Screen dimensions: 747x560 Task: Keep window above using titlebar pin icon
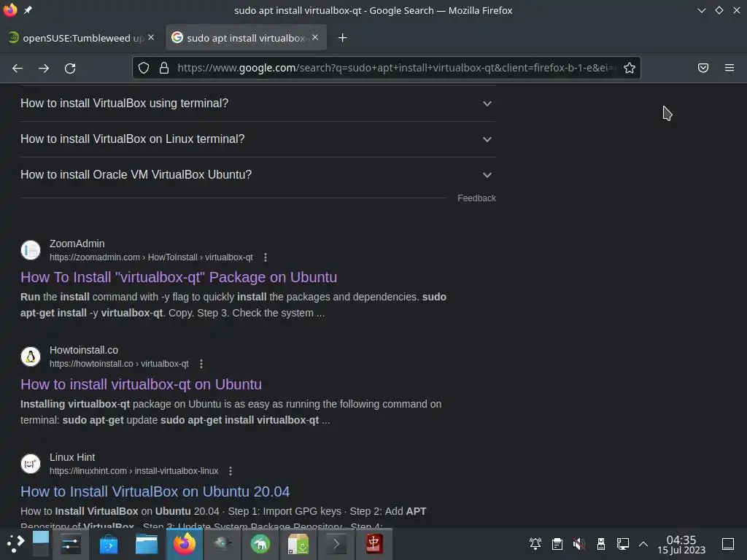coord(28,10)
